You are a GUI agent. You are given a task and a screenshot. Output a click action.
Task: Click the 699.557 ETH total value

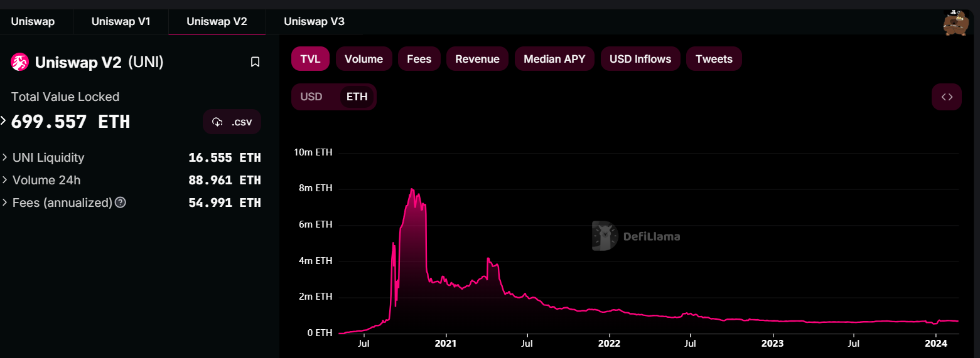pyautogui.click(x=71, y=122)
